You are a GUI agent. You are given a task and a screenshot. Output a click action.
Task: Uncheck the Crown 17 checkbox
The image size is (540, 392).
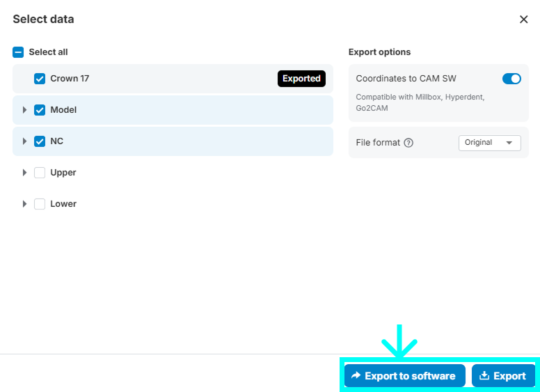(40, 79)
